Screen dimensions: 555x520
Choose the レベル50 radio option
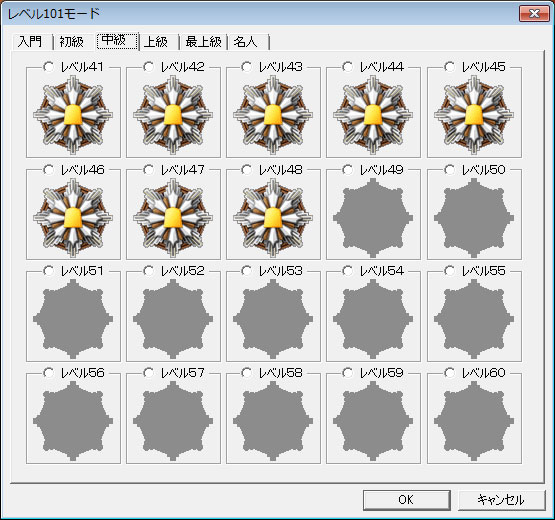pos(450,170)
